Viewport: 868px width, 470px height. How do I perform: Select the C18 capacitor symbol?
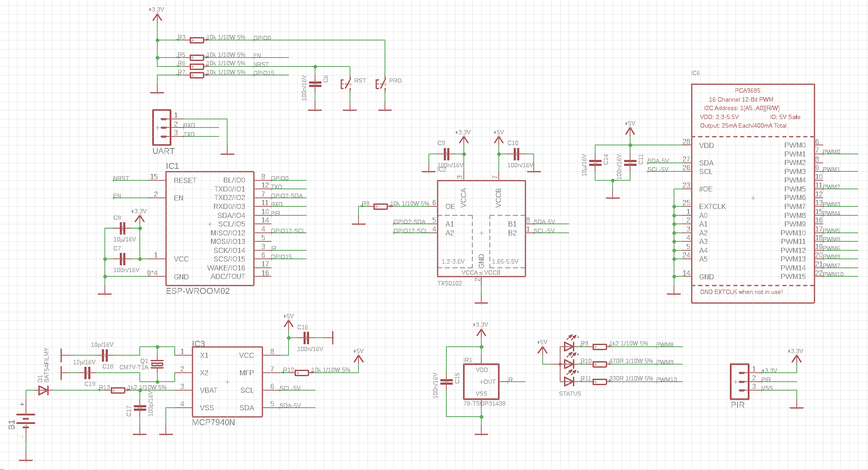105,355
